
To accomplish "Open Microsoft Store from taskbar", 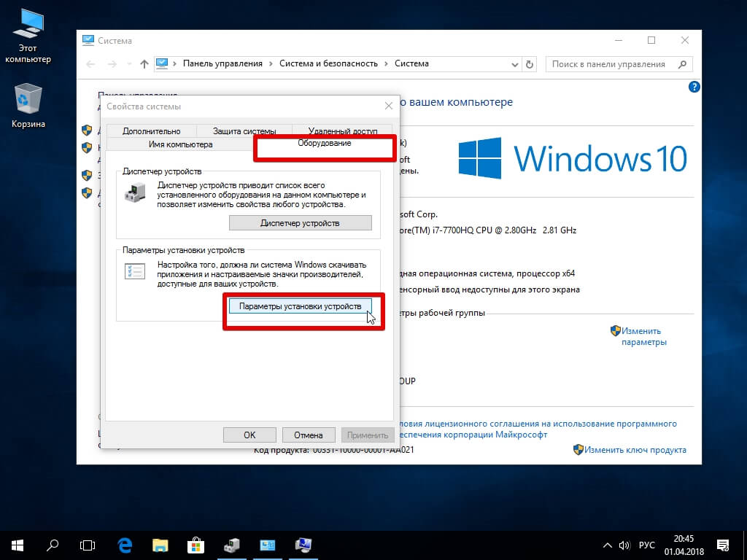I will 196,545.
